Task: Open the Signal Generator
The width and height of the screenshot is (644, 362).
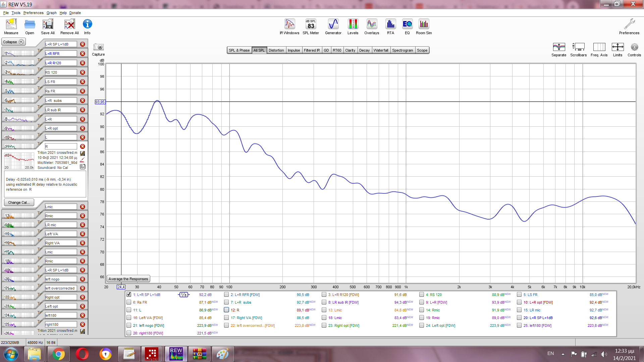Action: (x=333, y=26)
